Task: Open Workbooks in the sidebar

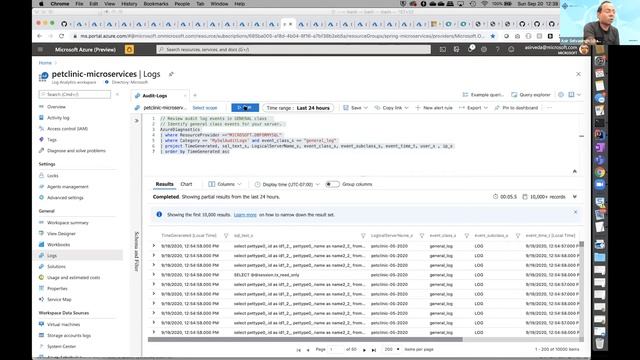Action: (x=58, y=244)
